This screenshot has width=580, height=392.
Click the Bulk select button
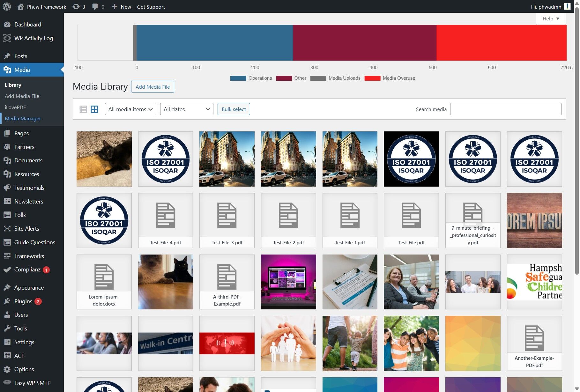pos(234,109)
